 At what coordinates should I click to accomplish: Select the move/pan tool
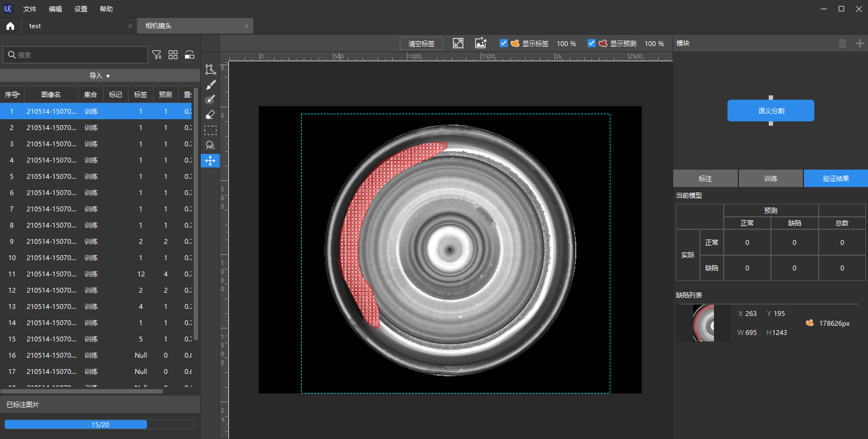tap(210, 160)
